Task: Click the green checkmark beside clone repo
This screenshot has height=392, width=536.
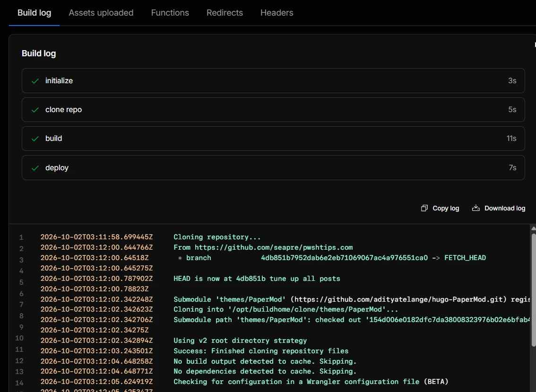Action: (x=35, y=110)
